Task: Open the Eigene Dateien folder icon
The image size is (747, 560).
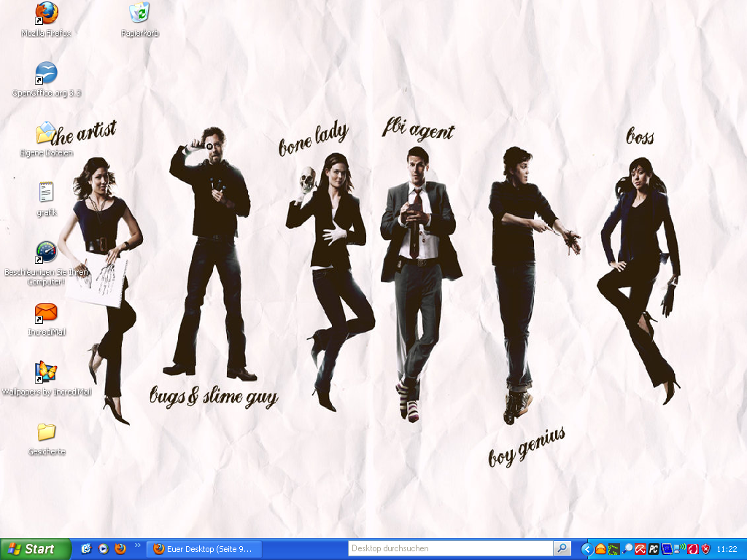Action: (46, 139)
